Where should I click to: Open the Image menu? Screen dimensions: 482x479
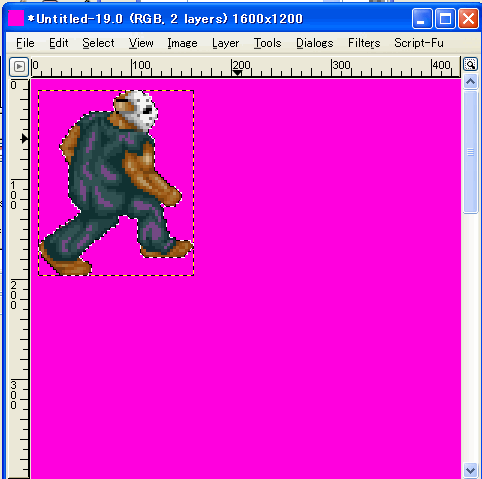pos(182,43)
